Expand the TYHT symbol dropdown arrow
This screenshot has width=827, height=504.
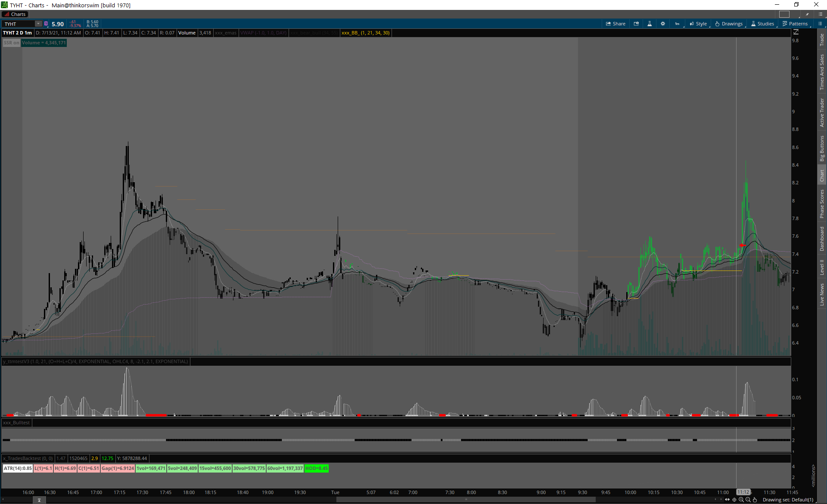(x=38, y=24)
